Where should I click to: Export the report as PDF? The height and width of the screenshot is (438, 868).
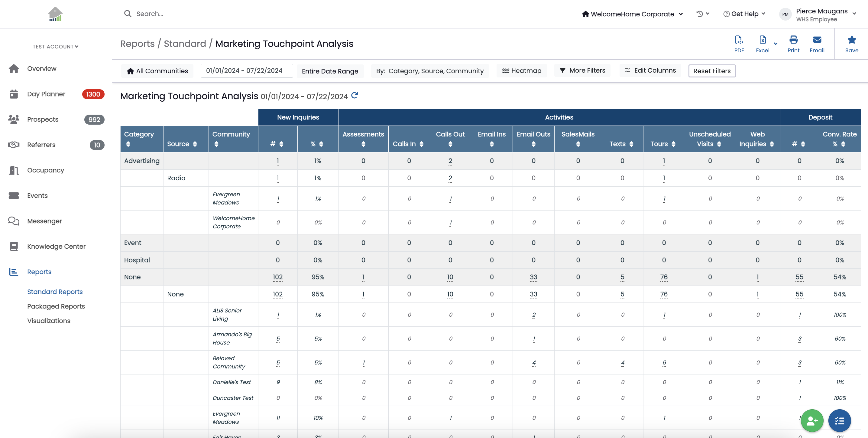739,44
